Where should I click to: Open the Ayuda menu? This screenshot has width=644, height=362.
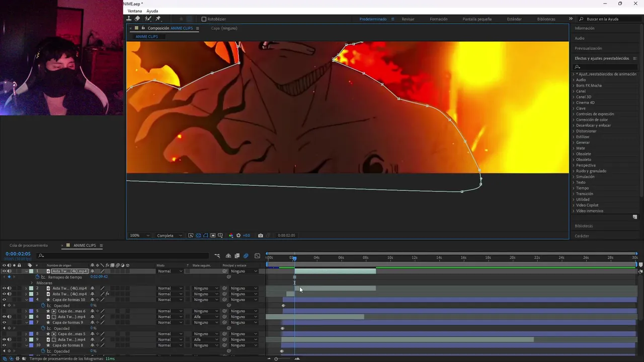tap(152, 11)
